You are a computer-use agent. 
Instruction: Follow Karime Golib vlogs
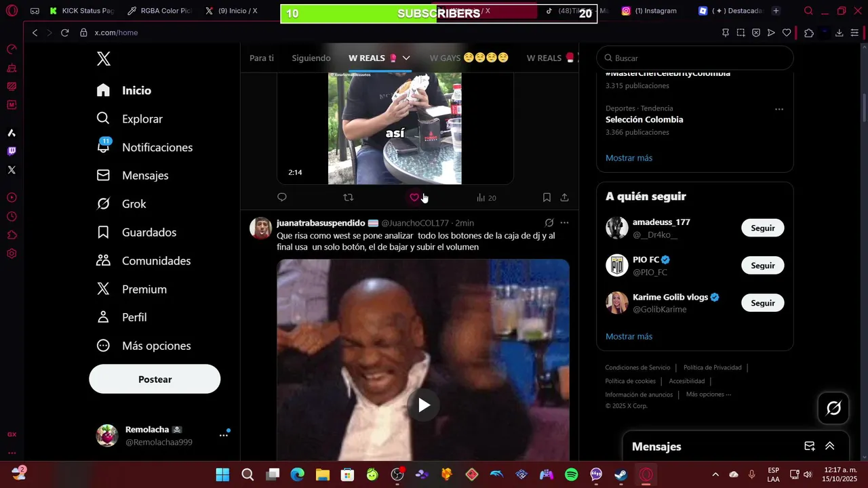pyautogui.click(x=762, y=303)
